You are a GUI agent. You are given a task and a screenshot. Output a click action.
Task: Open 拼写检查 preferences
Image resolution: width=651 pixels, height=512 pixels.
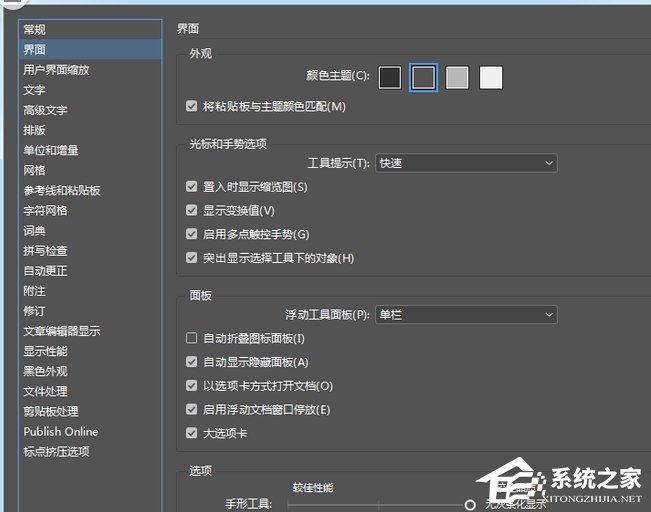90,250
